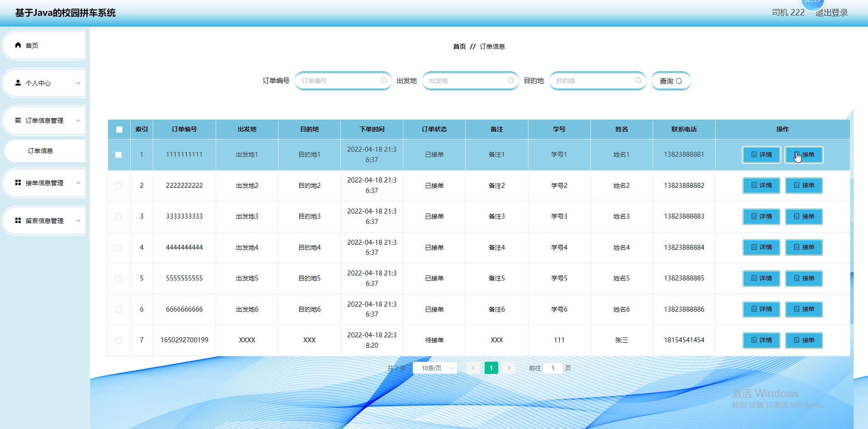Image resolution: width=868 pixels, height=429 pixels.
Task: Expand the 留言信息管理 menu chevron
Action: 78,221
